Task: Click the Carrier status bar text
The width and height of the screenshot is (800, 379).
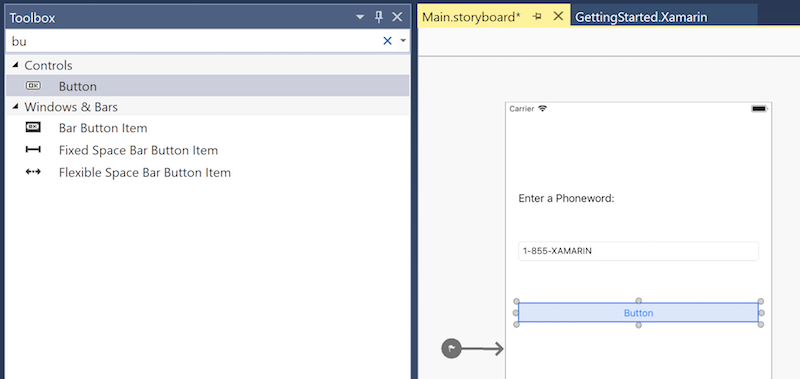Action: pos(521,109)
